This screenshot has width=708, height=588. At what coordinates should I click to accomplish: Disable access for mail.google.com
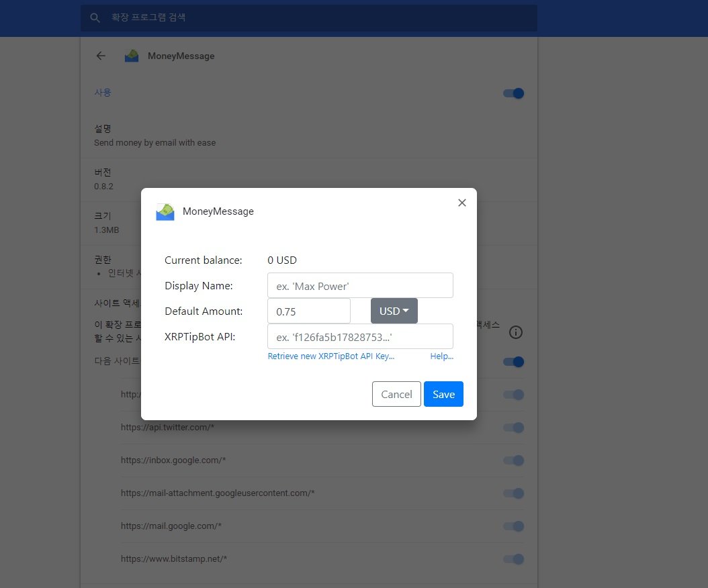click(x=513, y=526)
